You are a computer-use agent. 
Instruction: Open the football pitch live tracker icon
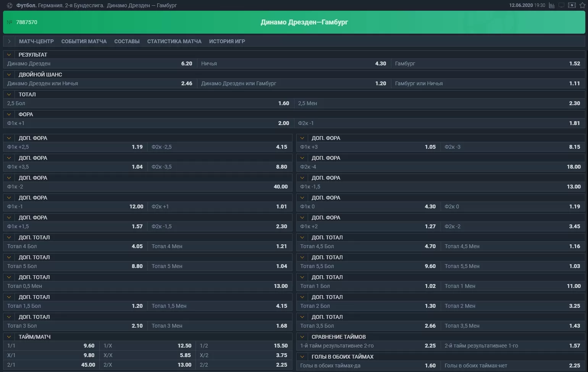(x=572, y=5)
